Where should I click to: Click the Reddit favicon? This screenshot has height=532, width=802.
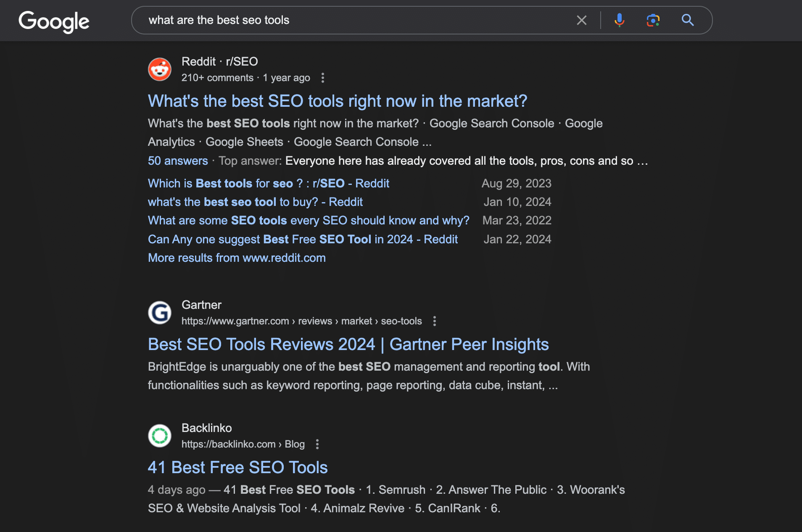160,69
